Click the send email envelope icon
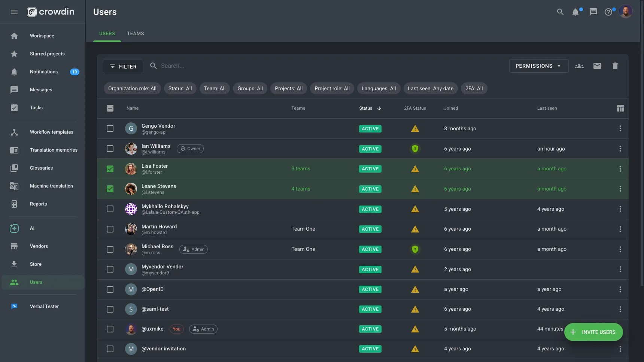The image size is (644, 362). click(x=597, y=66)
